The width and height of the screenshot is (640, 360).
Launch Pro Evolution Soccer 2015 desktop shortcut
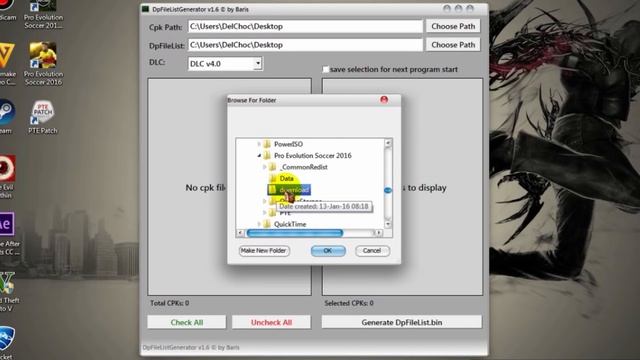[x=43, y=15]
